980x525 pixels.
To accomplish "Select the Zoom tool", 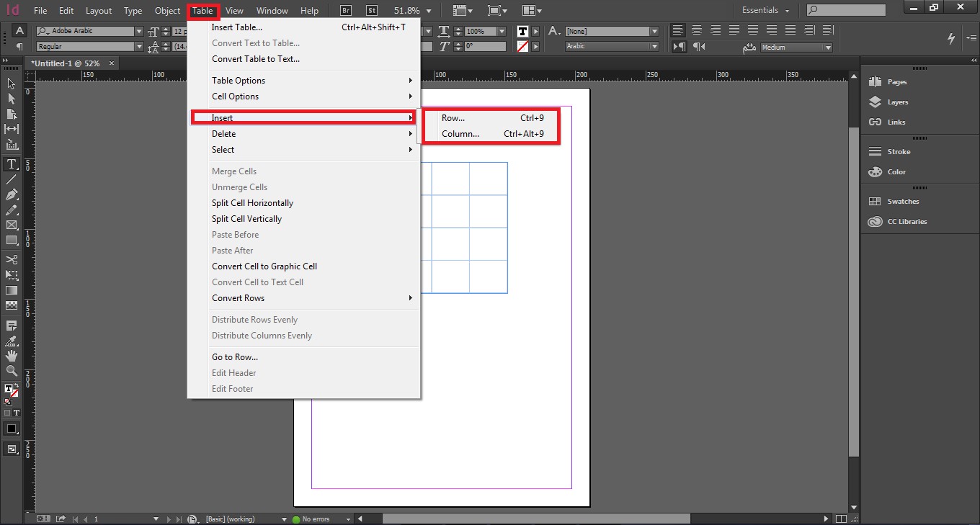I will click(12, 371).
